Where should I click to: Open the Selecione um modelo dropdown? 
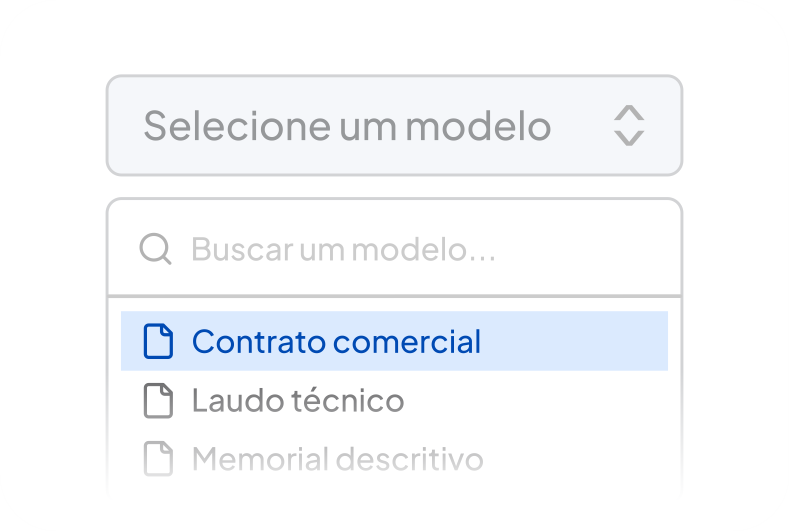click(x=394, y=126)
